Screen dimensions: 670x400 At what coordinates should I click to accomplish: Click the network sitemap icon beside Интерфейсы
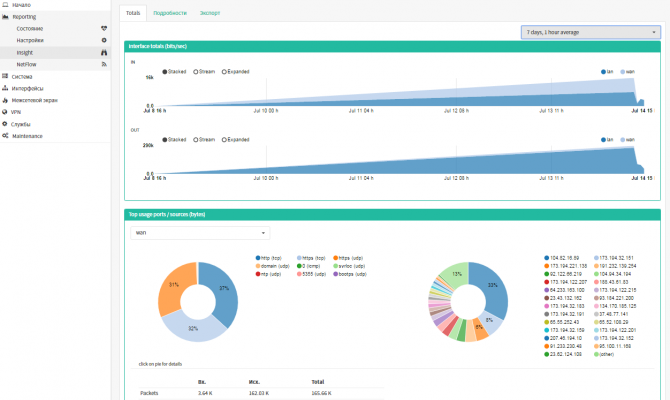pos(5,88)
